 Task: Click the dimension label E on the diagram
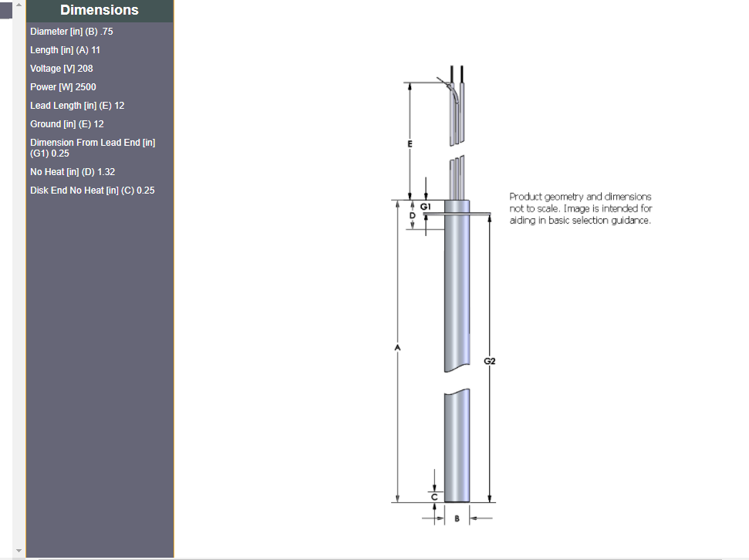410,142
